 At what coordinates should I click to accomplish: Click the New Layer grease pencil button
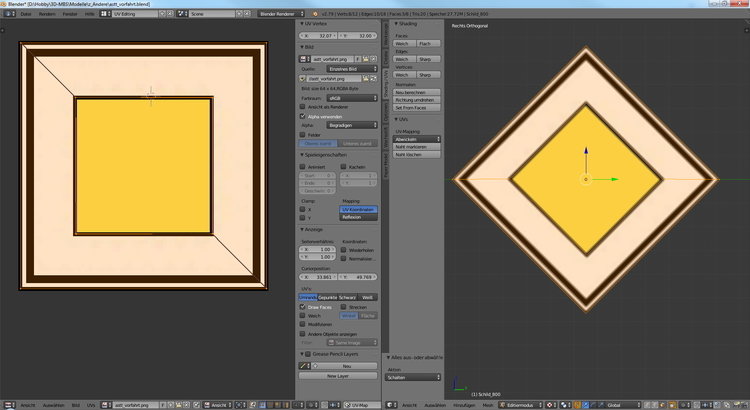click(x=339, y=375)
